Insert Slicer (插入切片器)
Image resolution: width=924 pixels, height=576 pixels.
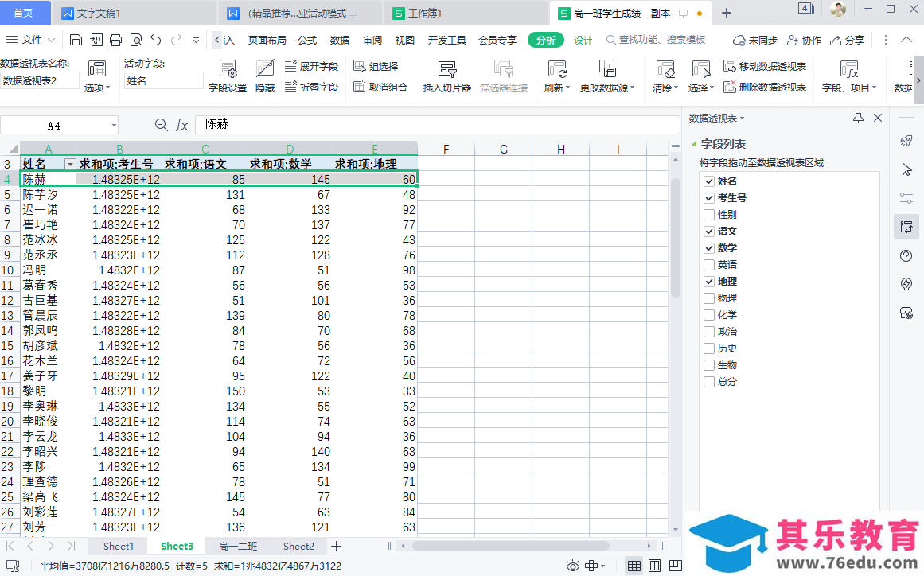(447, 76)
